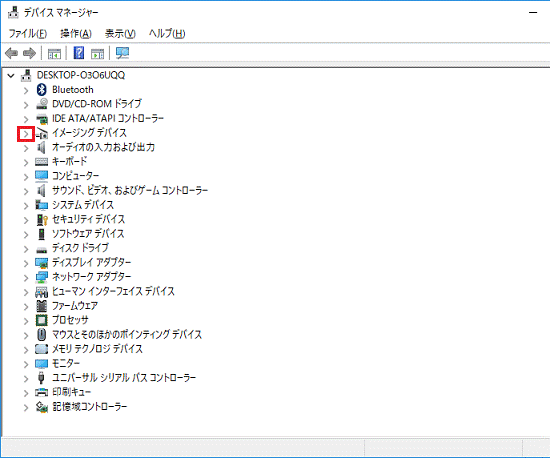Image resolution: width=550 pixels, height=458 pixels.
Task: Click the キーボード keyboard icon
Action: [42, 162]
